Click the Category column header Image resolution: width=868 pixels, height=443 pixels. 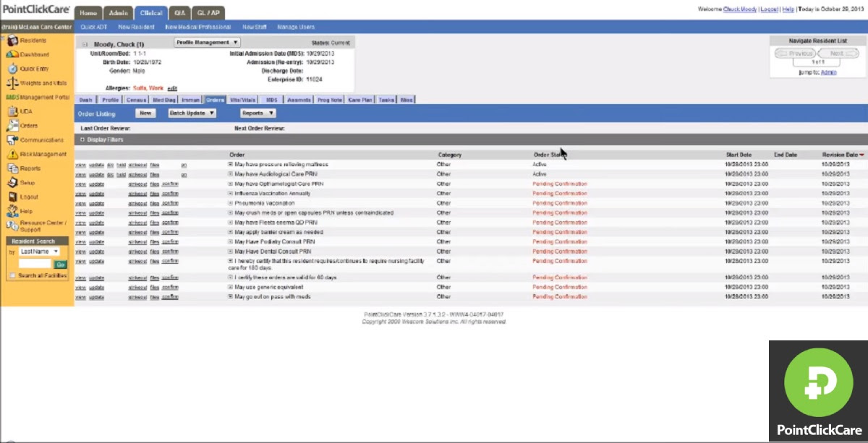(449, 155)
